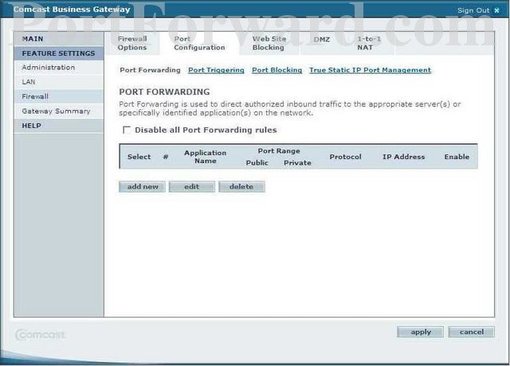Open the LAN settings page
This screenshot has width=510, height=366.
tap(59, 82)
